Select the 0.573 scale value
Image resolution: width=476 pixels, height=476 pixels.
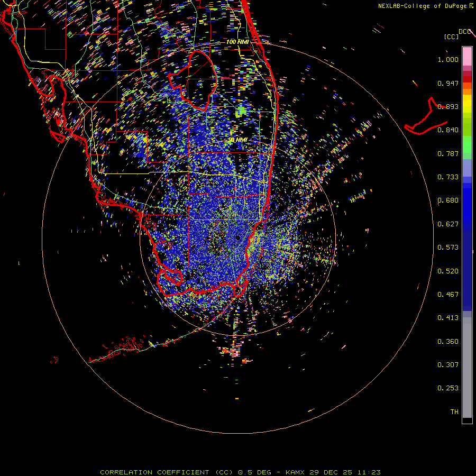(x=448, y=248)
